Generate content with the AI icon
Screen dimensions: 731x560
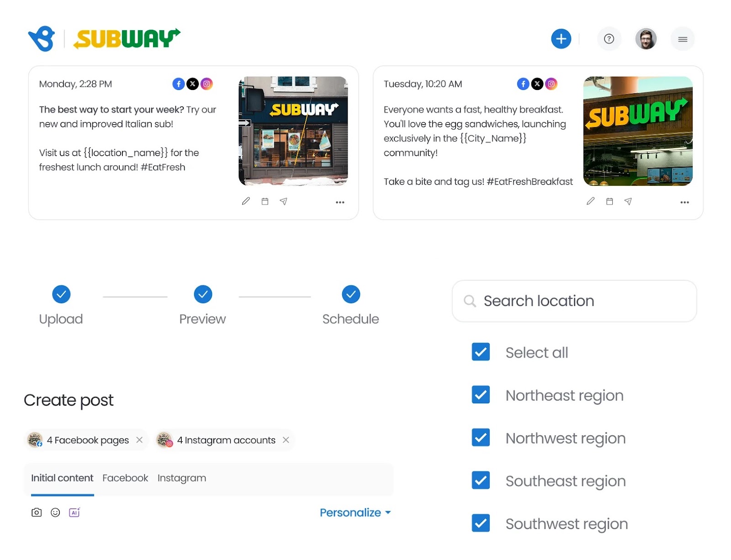pos(74,512)
